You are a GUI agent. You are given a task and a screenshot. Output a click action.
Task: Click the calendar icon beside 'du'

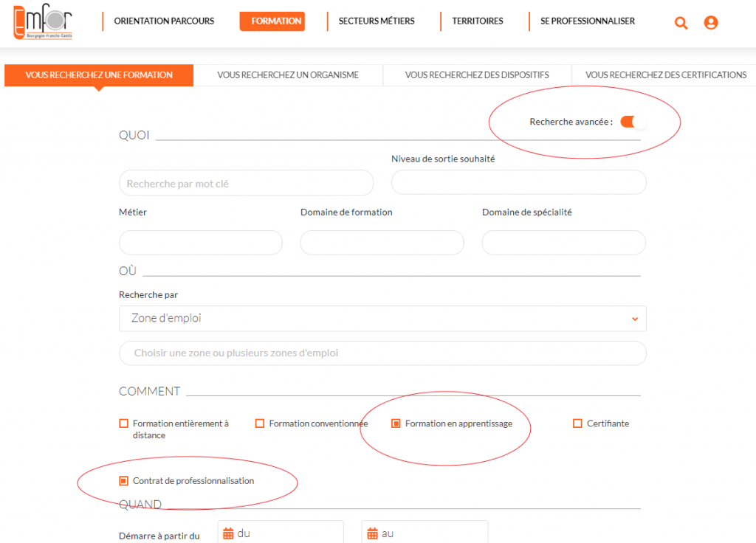coord(228,533)
